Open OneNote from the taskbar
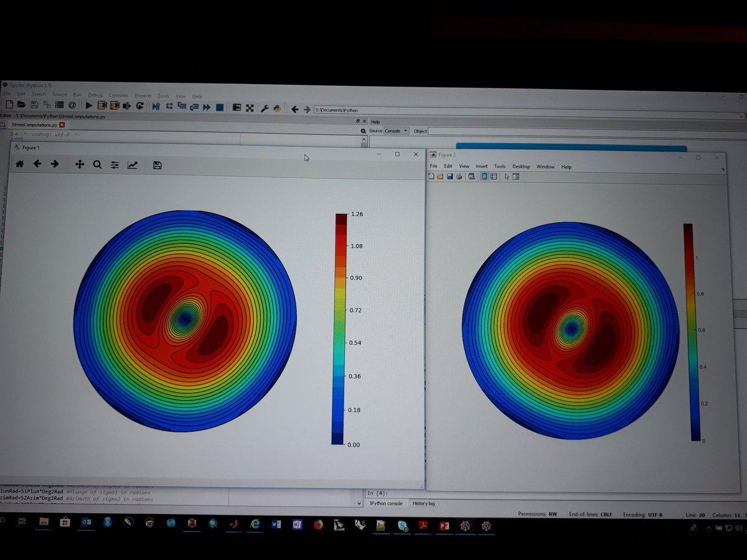747x560 pixels. [297, 525]
